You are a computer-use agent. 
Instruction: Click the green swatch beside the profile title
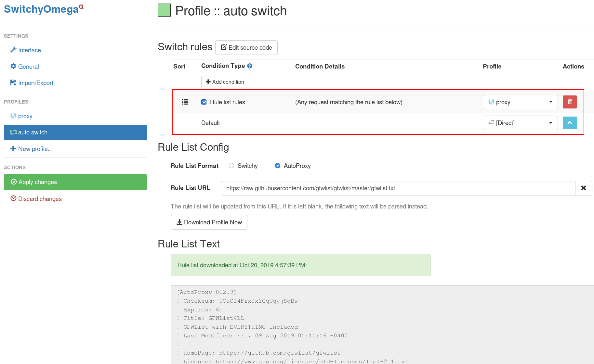click(x=164, y=10)
